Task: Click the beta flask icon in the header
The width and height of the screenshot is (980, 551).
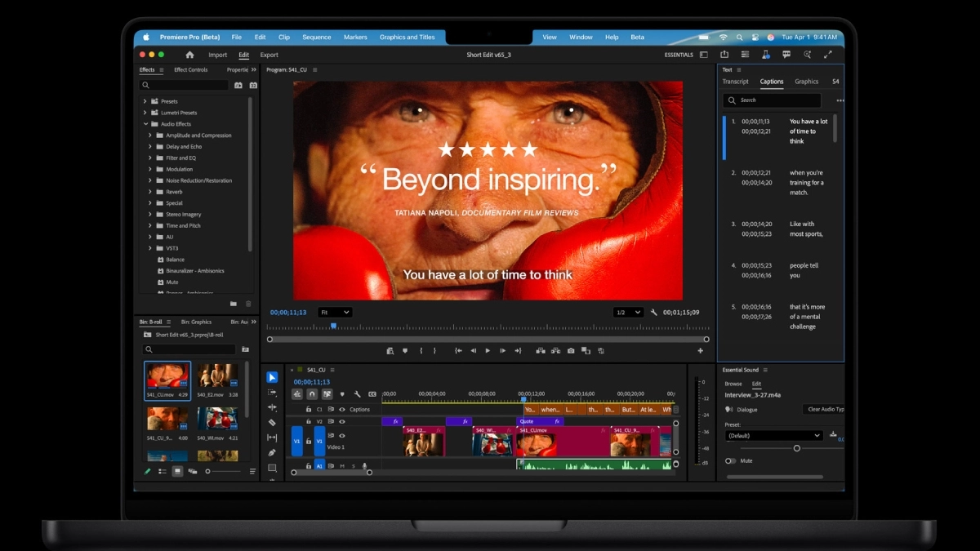Action: click(766, 55)
